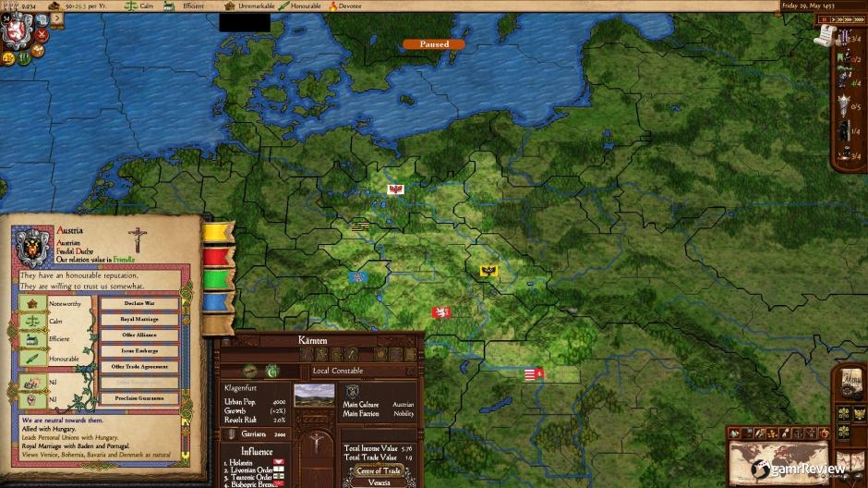The height and width of the screenshot is (488, 868).
Task: Click the Declare War button
Action: (139, 303)
